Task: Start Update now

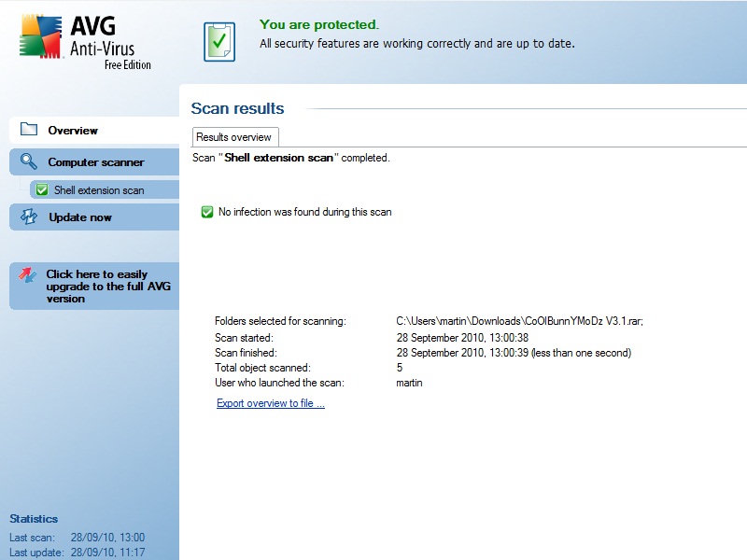Action: [x=94, y=217]
